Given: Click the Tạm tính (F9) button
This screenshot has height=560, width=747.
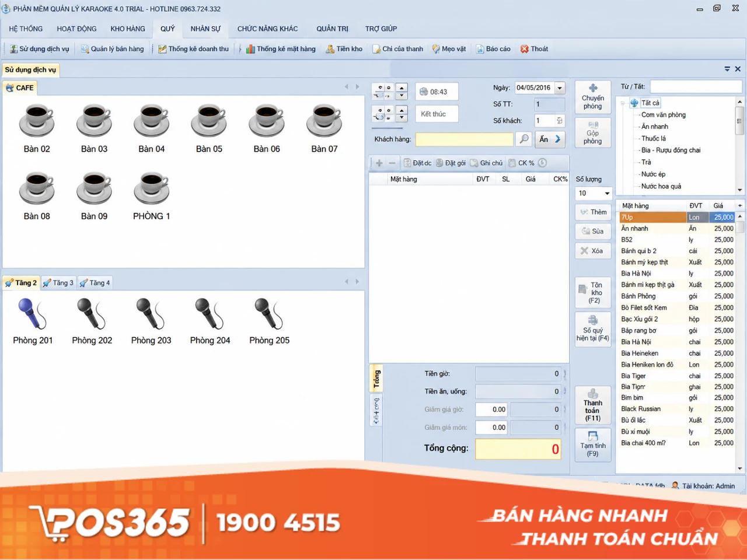Looking at the screenshot, I should pyautogui.click(x=593, y=444).
